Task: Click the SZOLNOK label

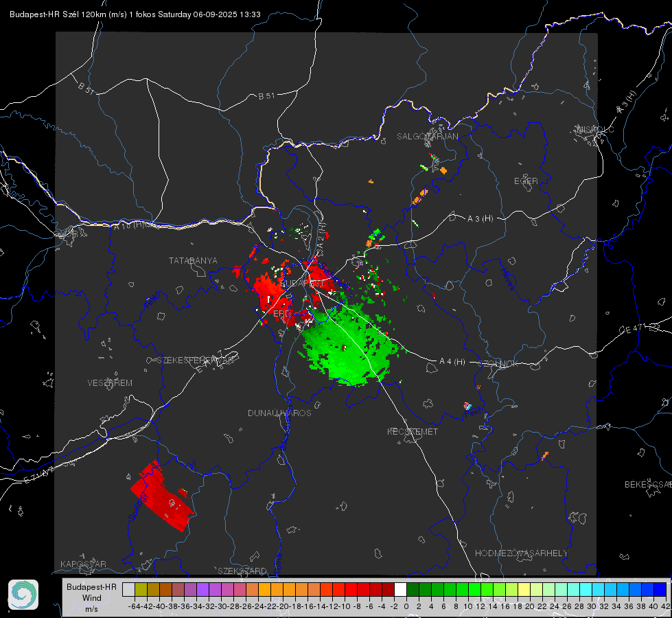Action: 498,363
